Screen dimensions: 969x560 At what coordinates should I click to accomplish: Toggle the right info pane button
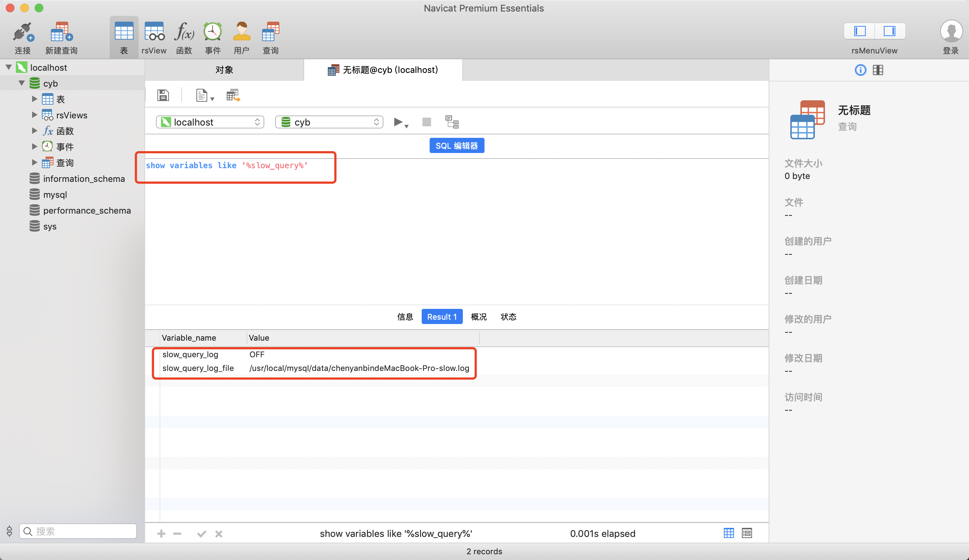pos(890,31)
